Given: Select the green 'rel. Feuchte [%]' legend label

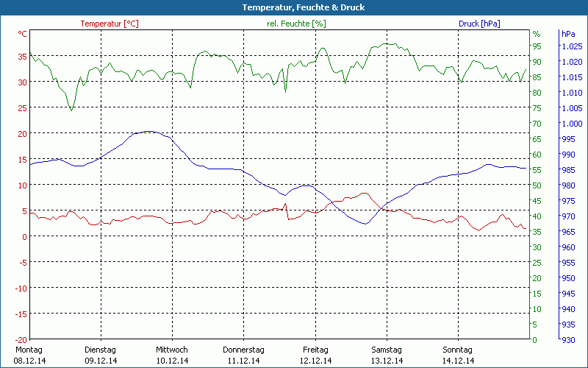Looking at the screenshot, I should click(296, 24).
